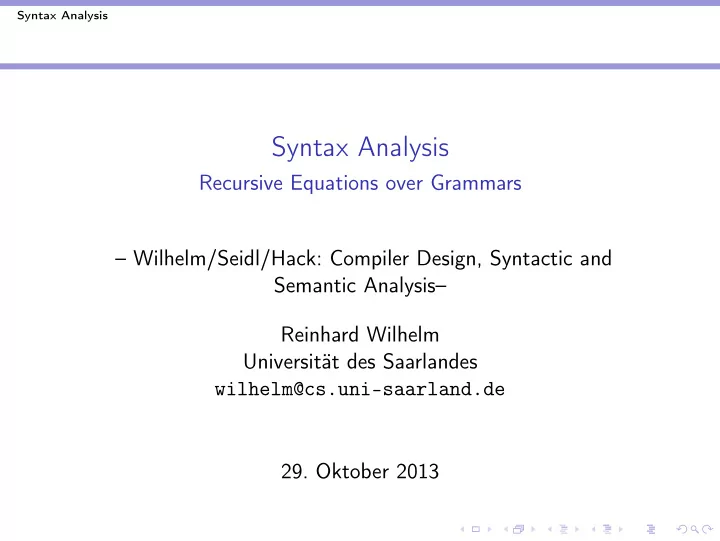Click the next frame arrow right of stacked frames icon

pyautogui.click(x=533, y=530)
